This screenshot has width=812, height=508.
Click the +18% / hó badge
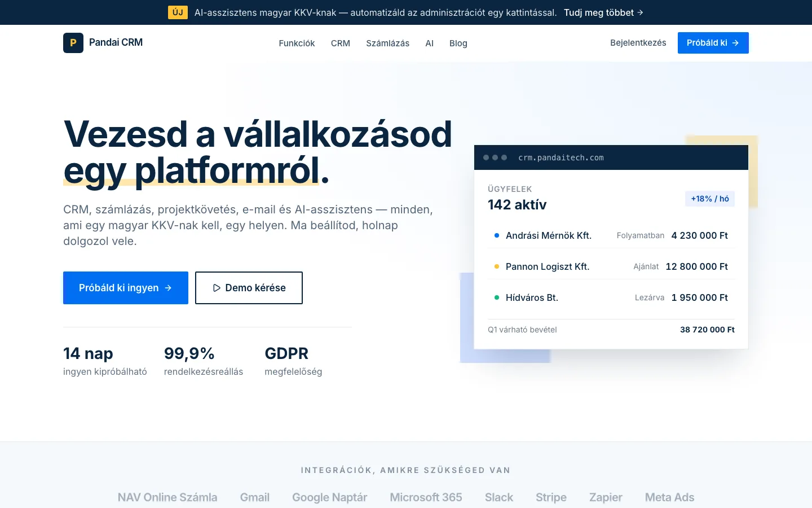coord(710,199)
